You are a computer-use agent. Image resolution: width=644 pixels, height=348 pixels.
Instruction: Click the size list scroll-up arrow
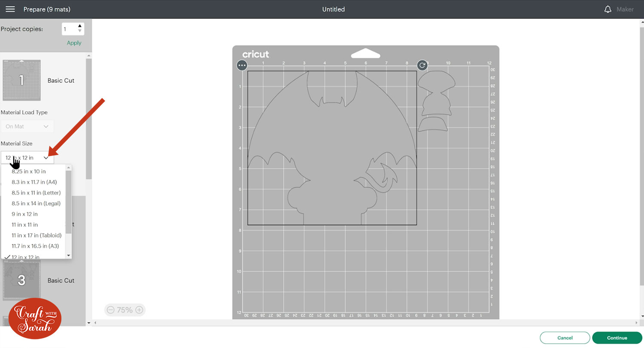pos(69,168)
